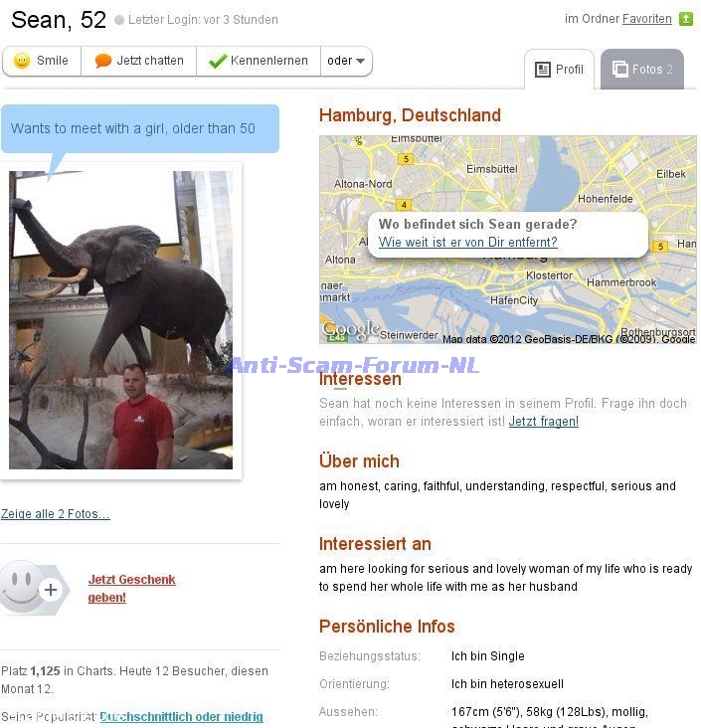Click the green Favoriten folder arrow icon
This screenshot has width=701, height=728.
686,19
